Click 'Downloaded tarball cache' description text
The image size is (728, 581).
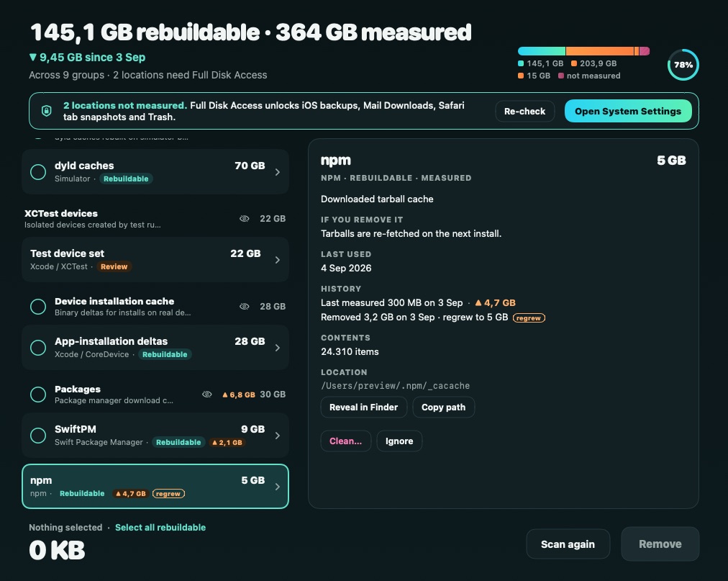tap(377, 199)
